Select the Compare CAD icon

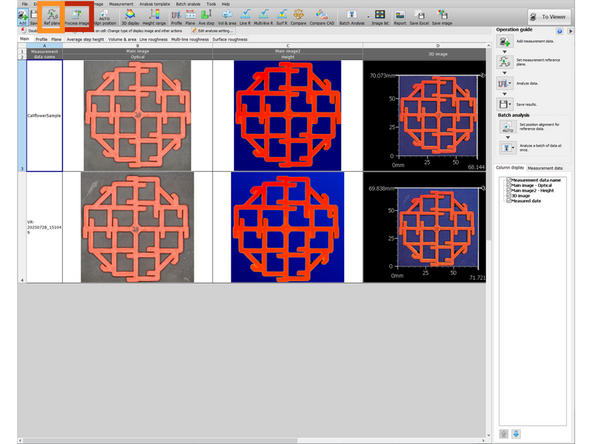pyautogui.click(x=322, y=17)
